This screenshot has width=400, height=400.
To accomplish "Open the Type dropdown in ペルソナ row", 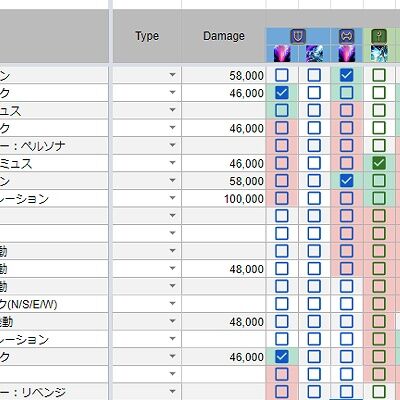I will [172, 145].
